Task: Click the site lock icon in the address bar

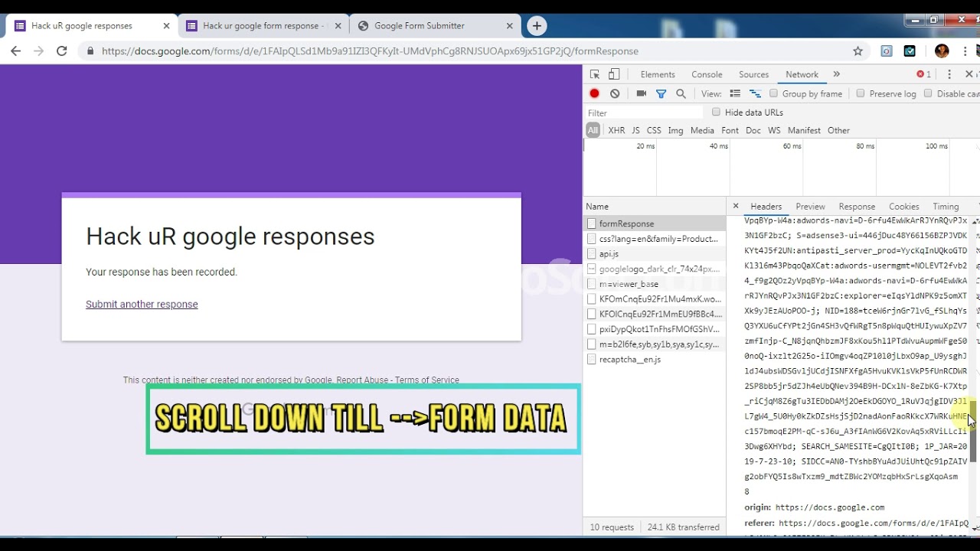Action: [90, 51]
